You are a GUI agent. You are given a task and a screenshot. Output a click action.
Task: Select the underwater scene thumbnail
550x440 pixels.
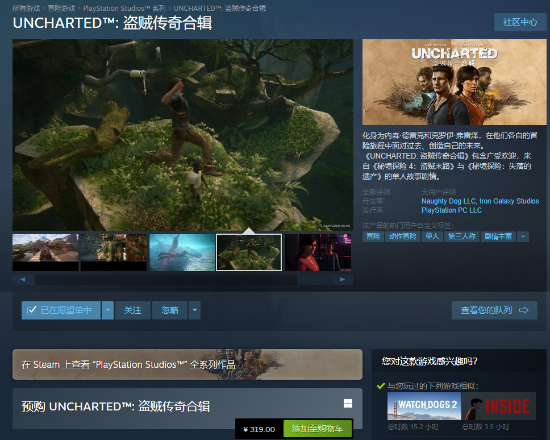coord(182,252)
